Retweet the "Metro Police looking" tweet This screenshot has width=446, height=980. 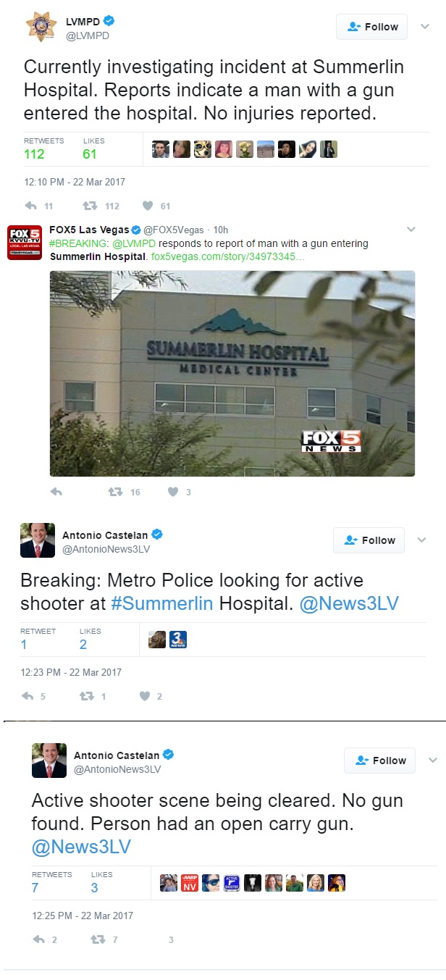click(86, 696)
